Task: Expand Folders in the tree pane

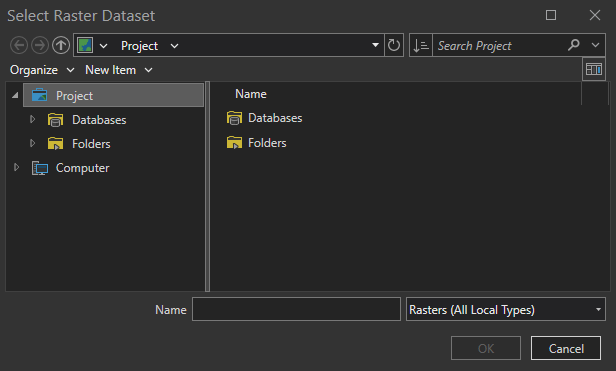Action: [33, 143]
